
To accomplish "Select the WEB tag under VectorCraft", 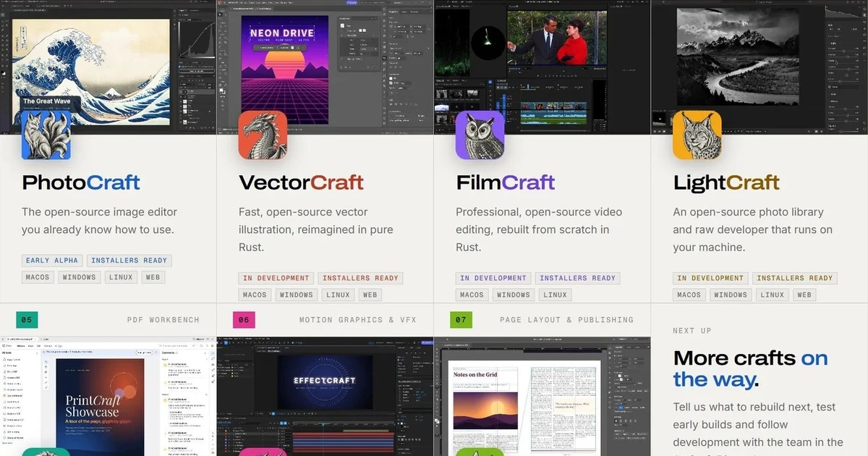I will click(x=370, y=295).
